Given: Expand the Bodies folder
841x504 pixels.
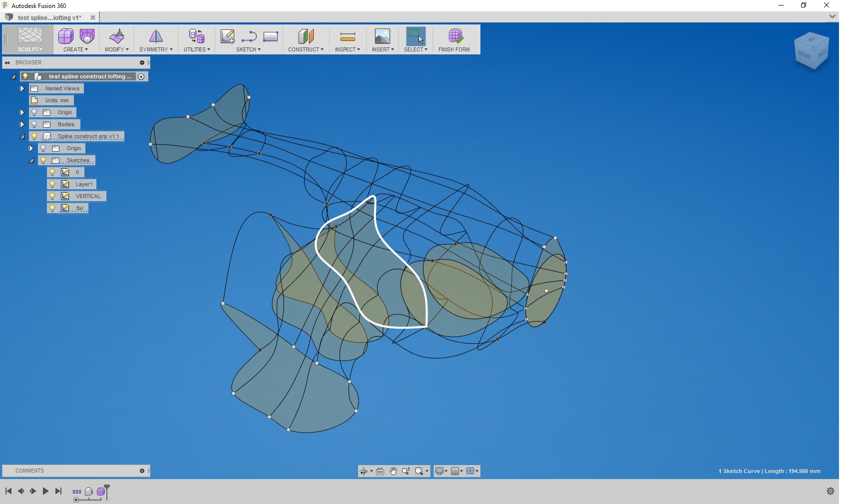Looking at the screenshot, I should [22, 124].
